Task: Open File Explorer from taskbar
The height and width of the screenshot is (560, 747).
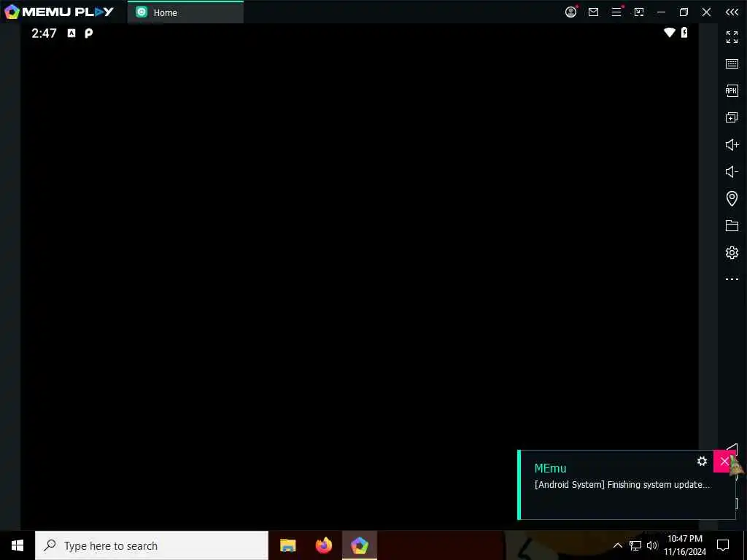Action: click(287, 545)
